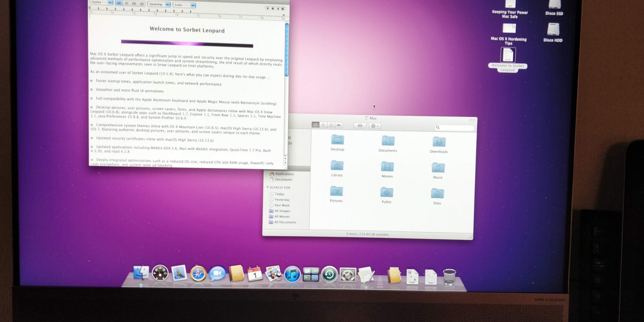The image size is (644, 322).
Task: Click TextEdit scroll down arrow
Action: click(285, 163)
